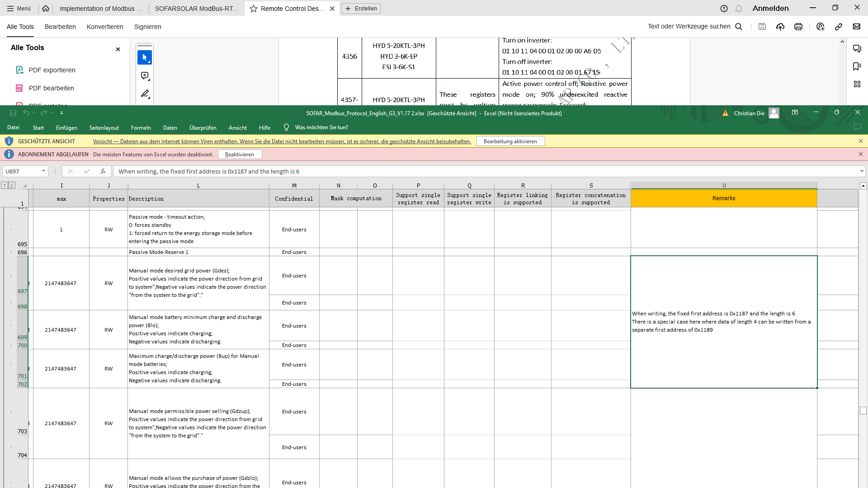
Task: Open the Formeln ribbon tab
Action: click(141, 128)
